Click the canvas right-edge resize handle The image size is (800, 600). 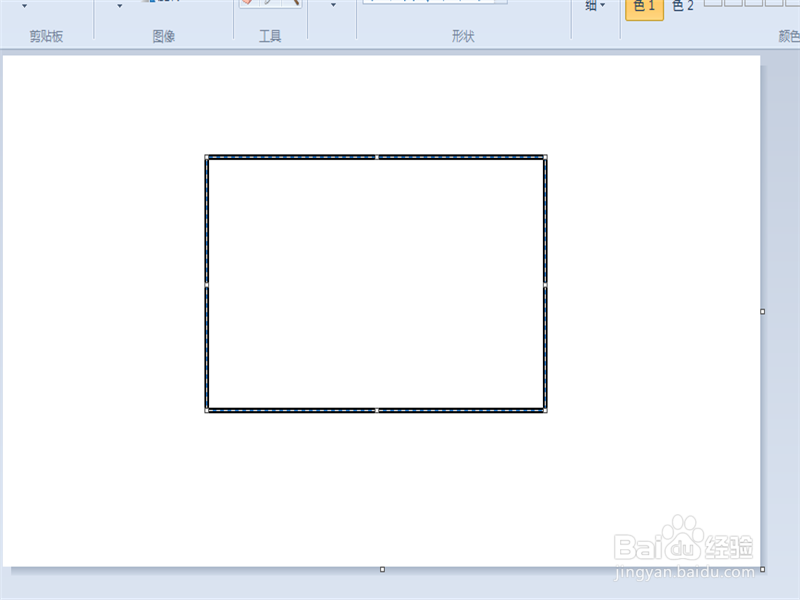point(763,311)
